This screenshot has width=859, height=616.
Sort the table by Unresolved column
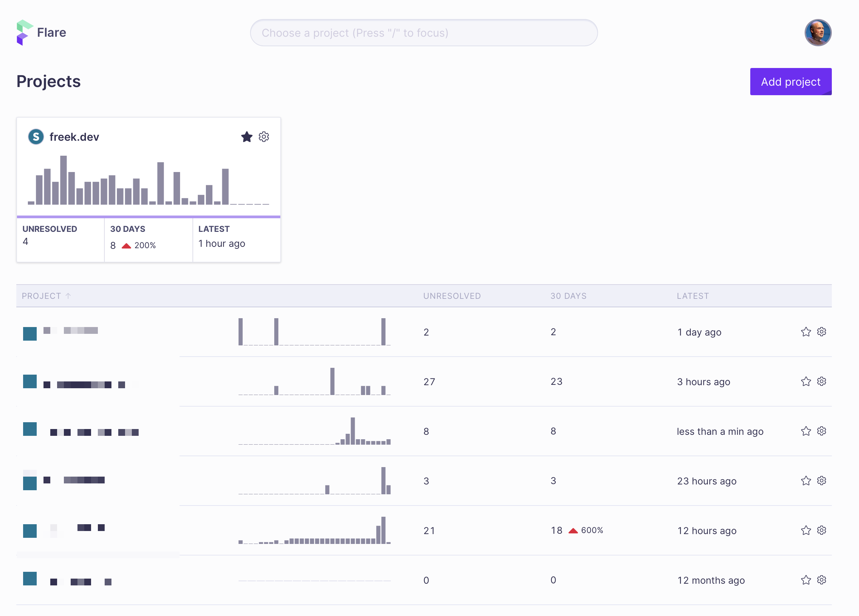[452, 296]
